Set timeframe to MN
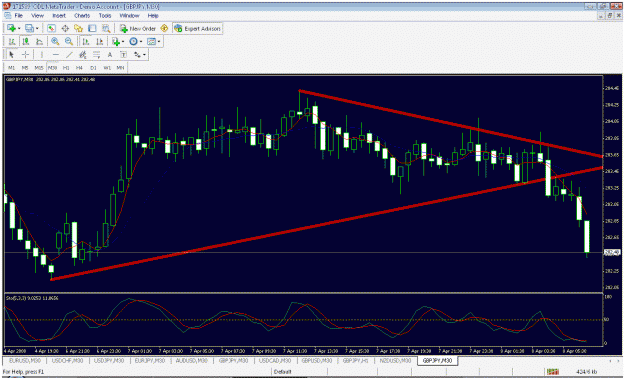This screenshot has width=625, height=378. (x=120, y=68)
